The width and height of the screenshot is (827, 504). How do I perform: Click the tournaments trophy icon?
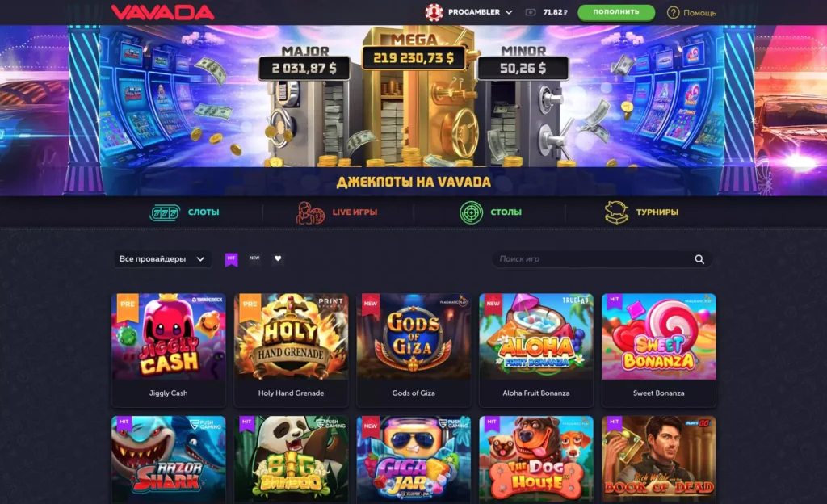[x=616, y=212]
